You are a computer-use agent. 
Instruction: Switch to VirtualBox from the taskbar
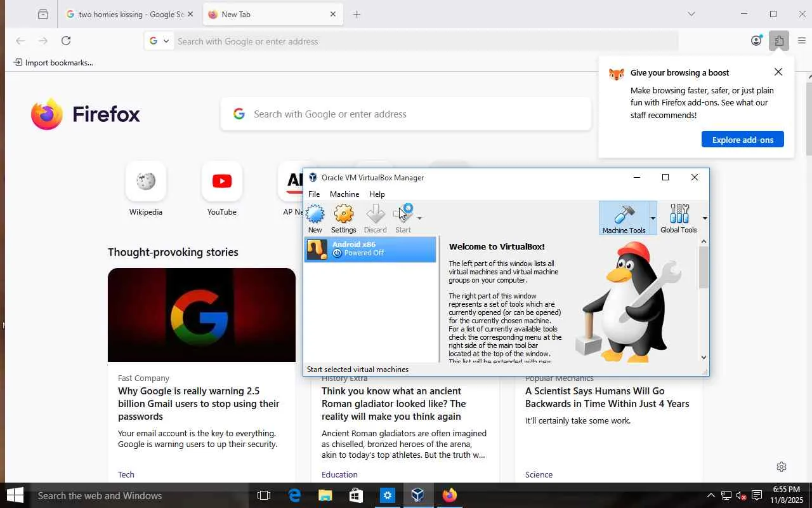[417, 495]
